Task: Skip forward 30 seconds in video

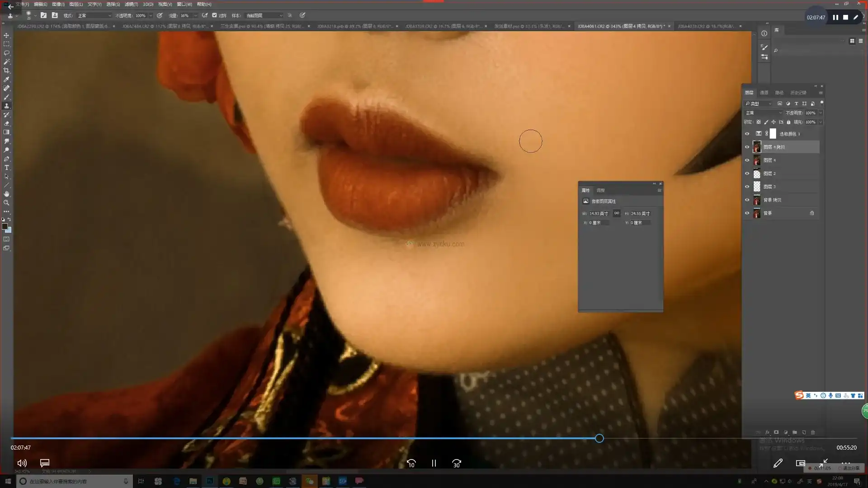Action: coord(457,463)
